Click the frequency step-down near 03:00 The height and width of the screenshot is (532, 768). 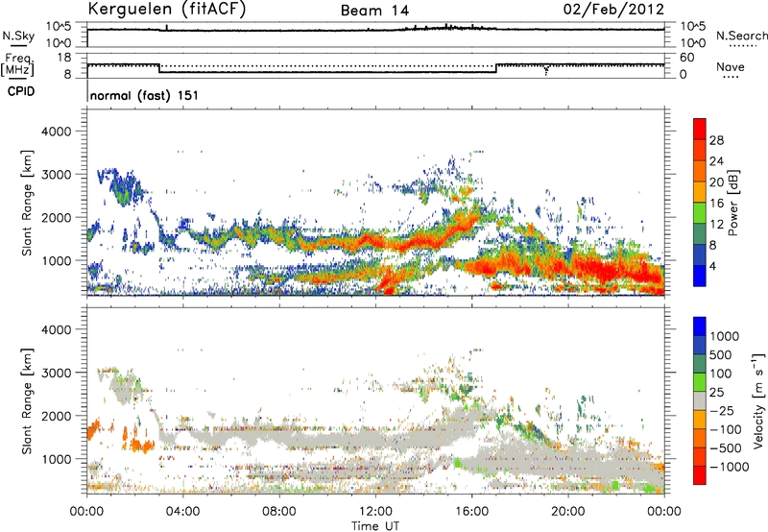tap(159, 68)
